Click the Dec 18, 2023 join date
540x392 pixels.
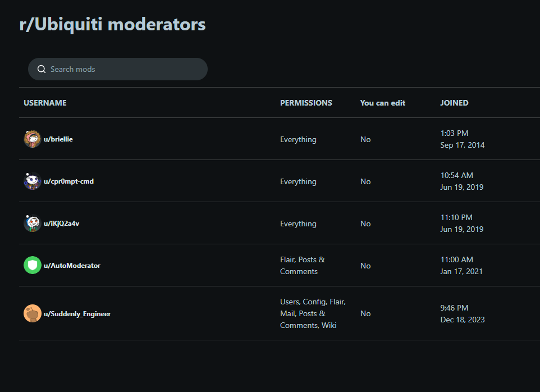click(x=463, y=320)
